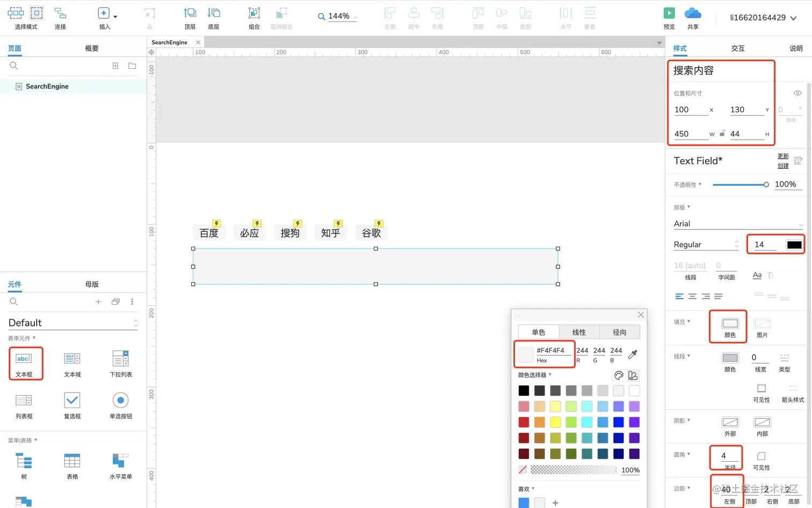Click the 可见性 icon in the 线段 section

[761, 388]
